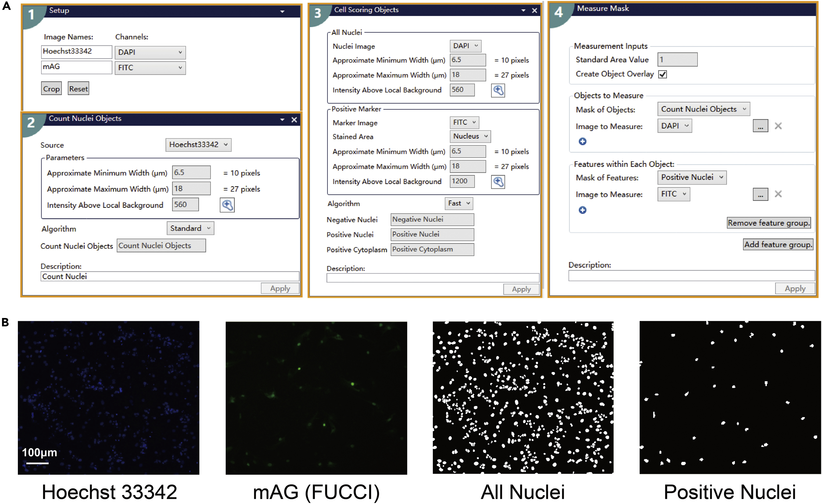Open the Algorithm dropdown set to Fast

(x=459, y=203)
